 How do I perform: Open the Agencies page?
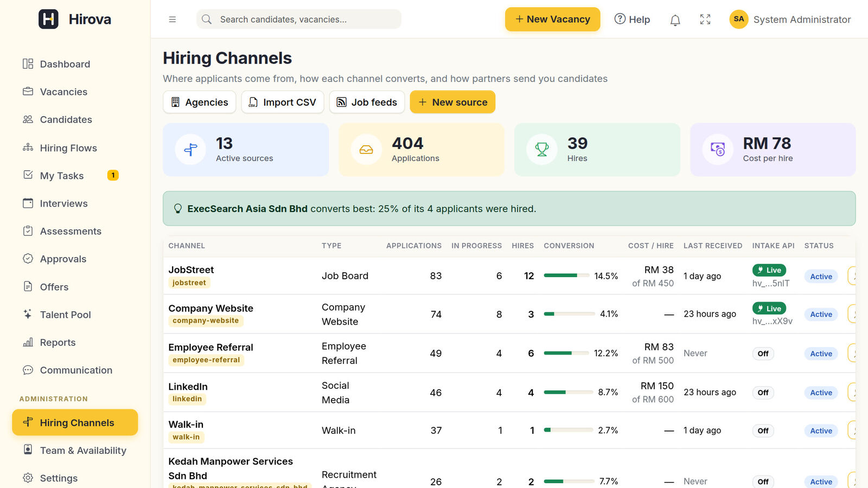[200, 102]
